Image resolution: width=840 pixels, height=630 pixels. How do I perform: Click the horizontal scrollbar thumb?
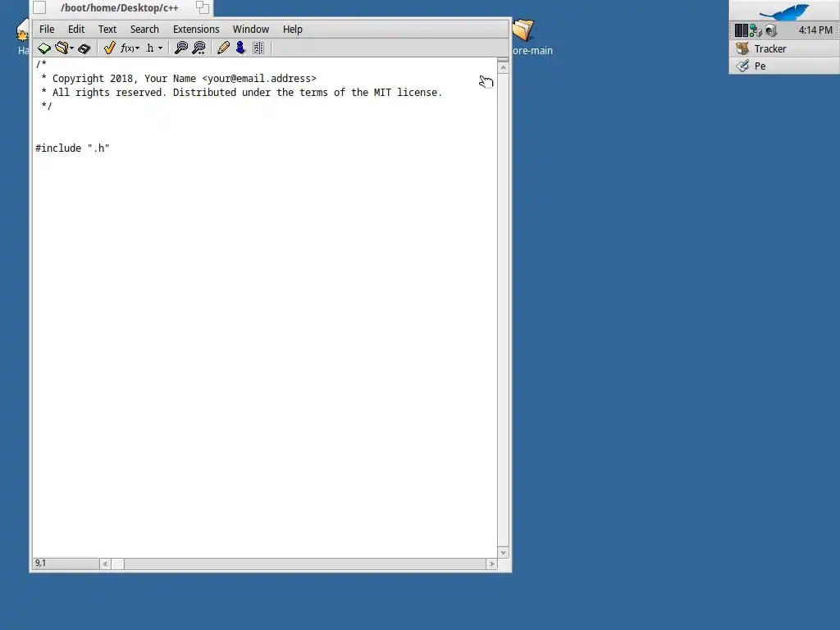coord(118,564)
